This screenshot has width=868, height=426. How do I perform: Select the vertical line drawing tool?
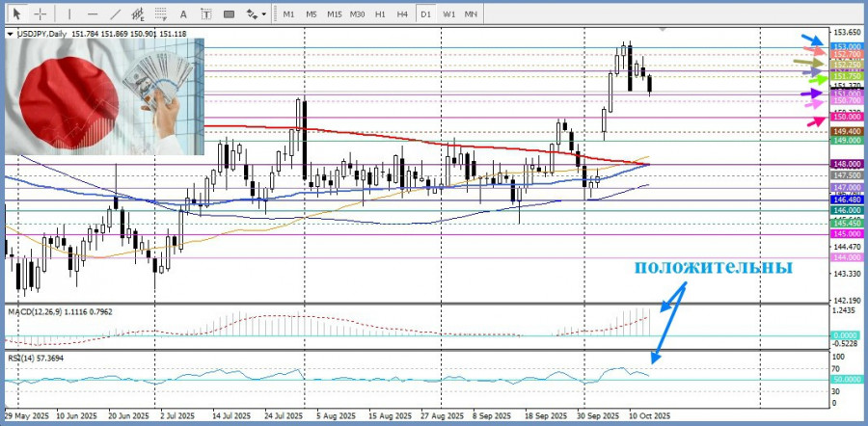(69, 14)
